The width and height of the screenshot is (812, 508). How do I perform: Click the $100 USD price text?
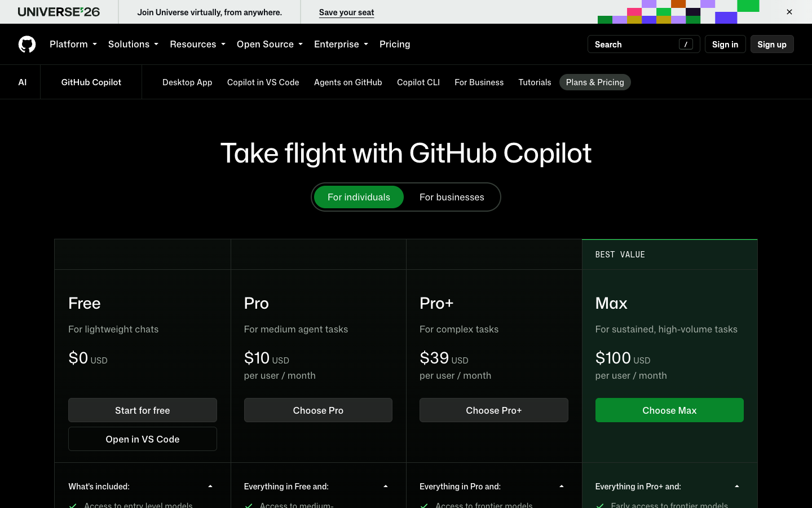coord(623,358)
